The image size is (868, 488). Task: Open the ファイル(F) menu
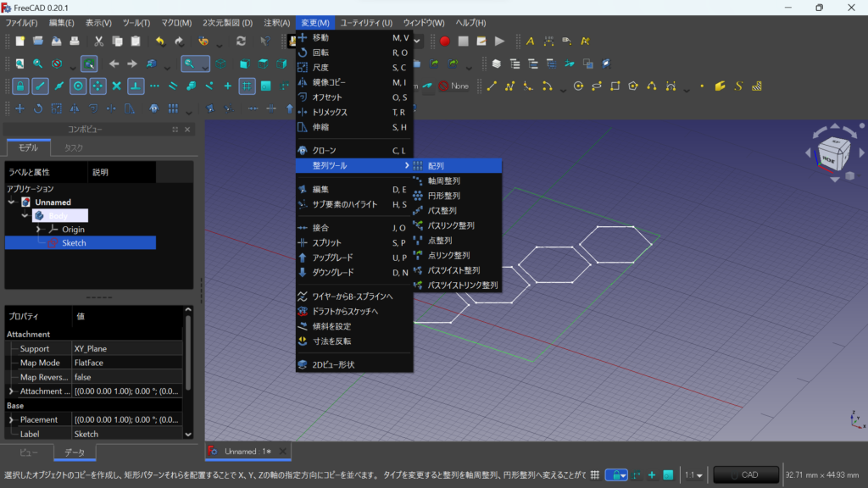point(21,23)
